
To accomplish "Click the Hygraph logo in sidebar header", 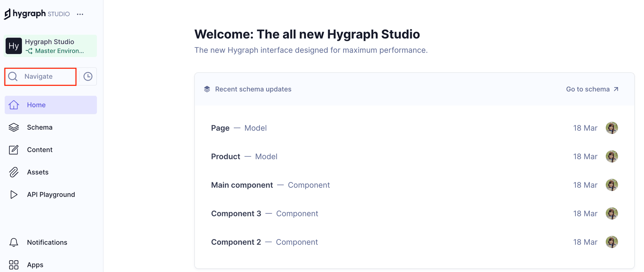I will [x=25, y=14].
